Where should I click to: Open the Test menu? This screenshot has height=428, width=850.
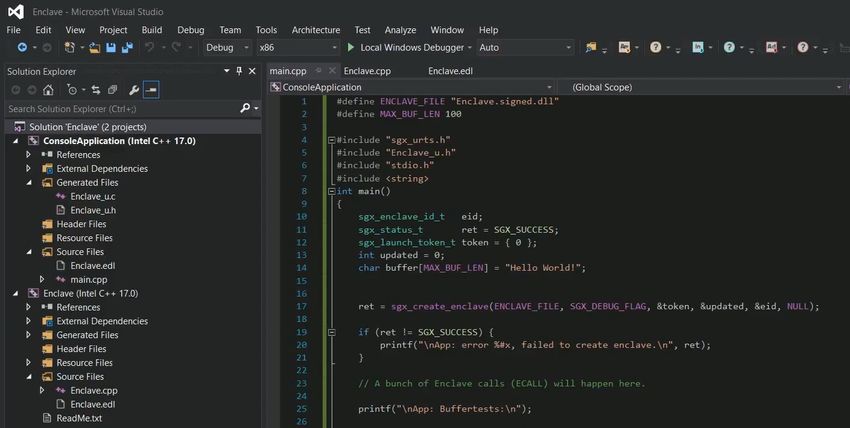(x=363, y=30)
